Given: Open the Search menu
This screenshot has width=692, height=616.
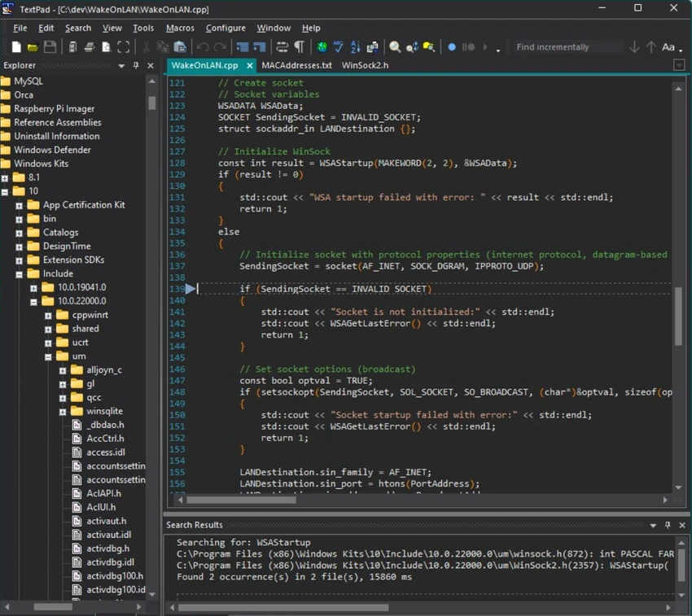Looking at the screenshot, I should [x=78, y=28].
